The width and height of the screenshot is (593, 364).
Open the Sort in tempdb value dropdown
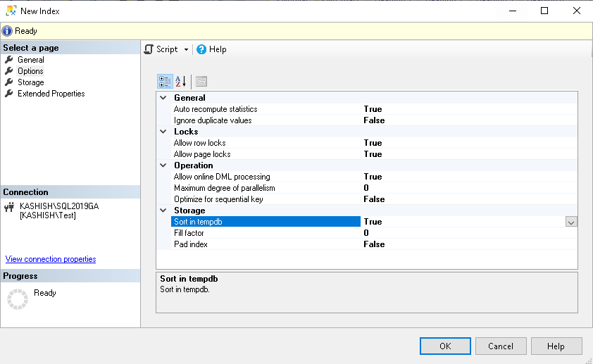tap(571, 222)
